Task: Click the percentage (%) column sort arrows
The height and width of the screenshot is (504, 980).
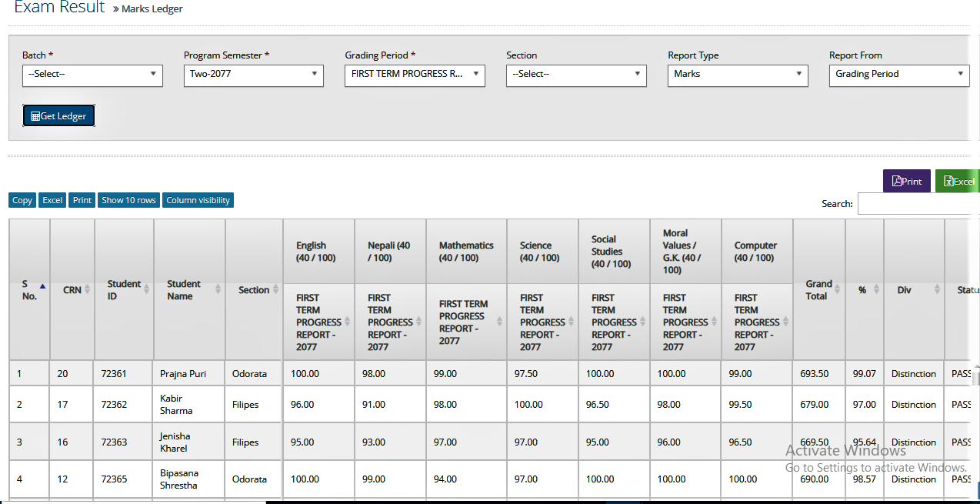Action: tap(876, 289)
